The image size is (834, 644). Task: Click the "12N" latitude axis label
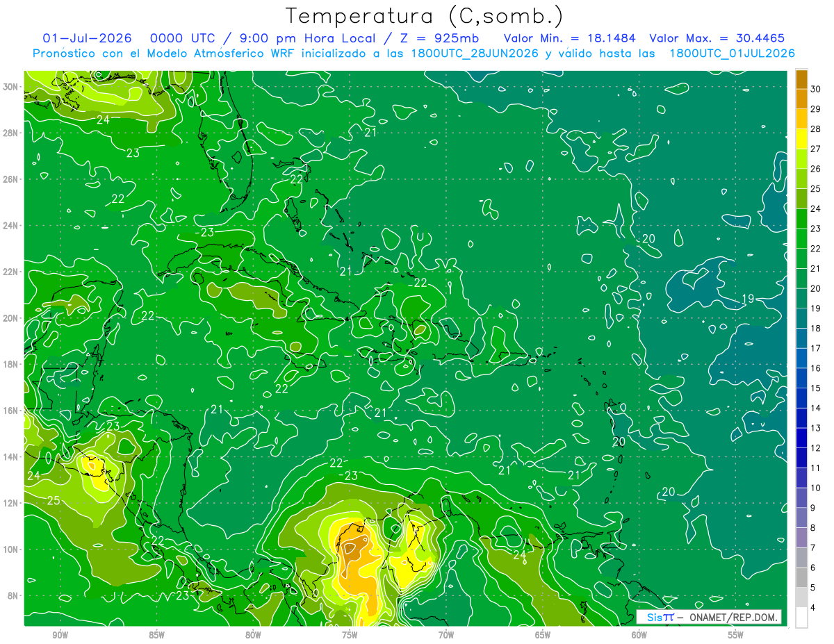pyautogui.click(x=12, y=503)
